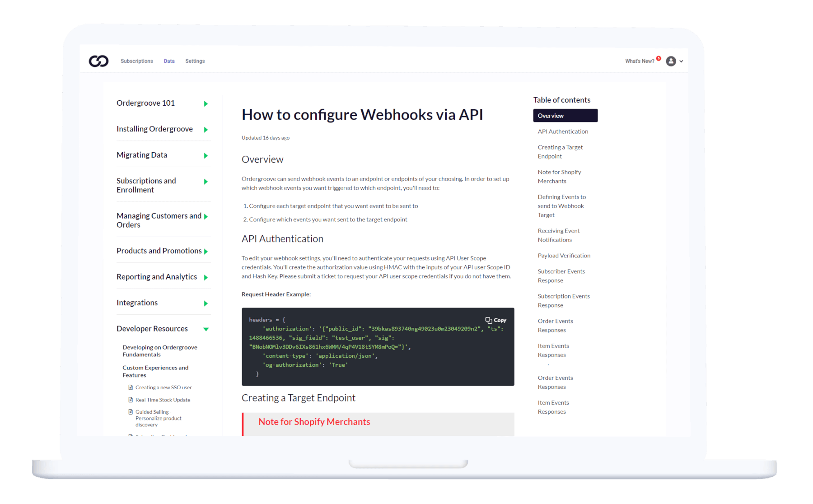Open the Settings menu
Image resolution: width=813 pixels, height=504 pixels.
point(195,61)
